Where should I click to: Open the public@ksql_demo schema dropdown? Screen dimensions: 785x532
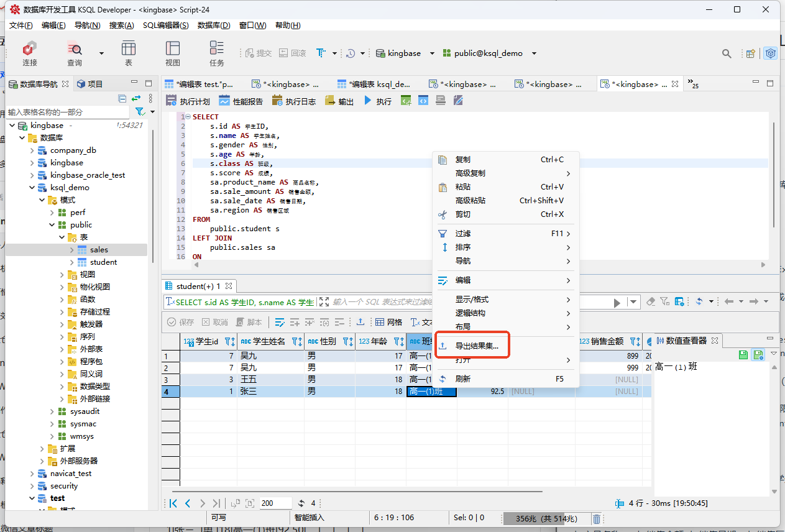point(534,53)
